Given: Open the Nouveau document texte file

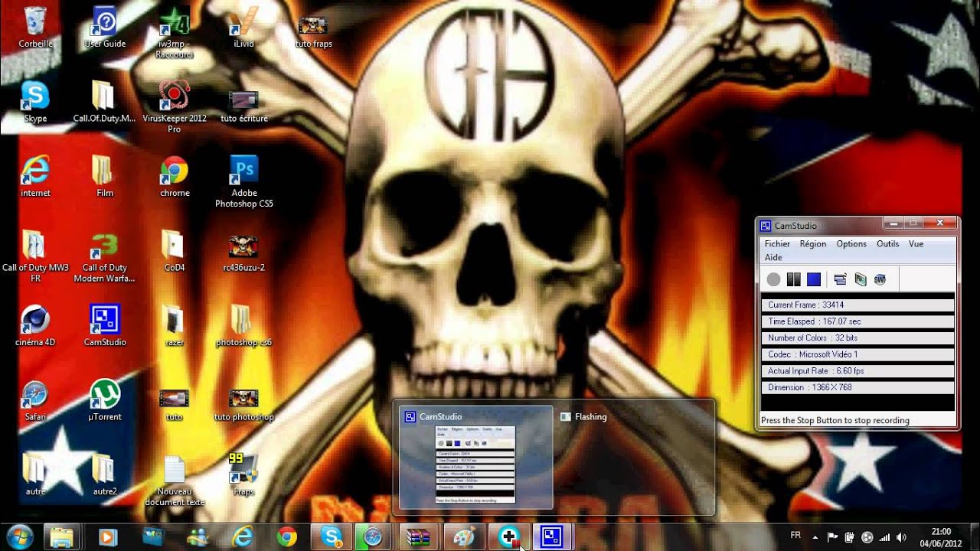Looking at the screenshot, I should (x=175, y=481).
